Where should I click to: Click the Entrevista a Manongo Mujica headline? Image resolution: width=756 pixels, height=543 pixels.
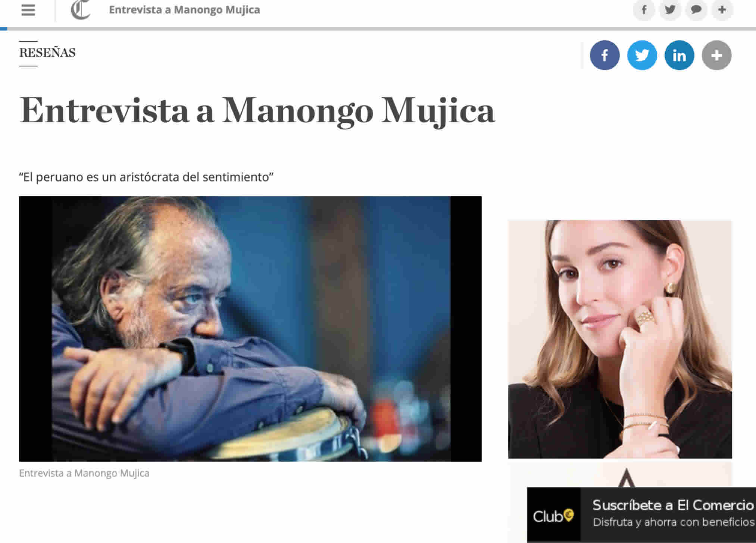(257, 110)
